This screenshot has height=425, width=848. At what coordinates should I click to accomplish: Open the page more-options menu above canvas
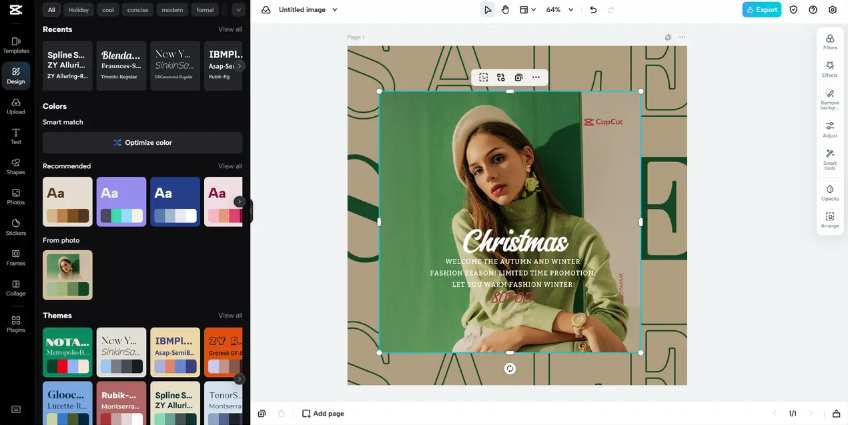tap(682, 37)
